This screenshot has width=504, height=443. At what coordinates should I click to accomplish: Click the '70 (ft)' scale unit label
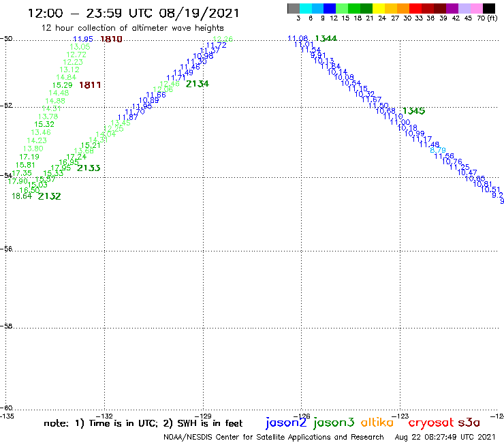coord(487,18)
